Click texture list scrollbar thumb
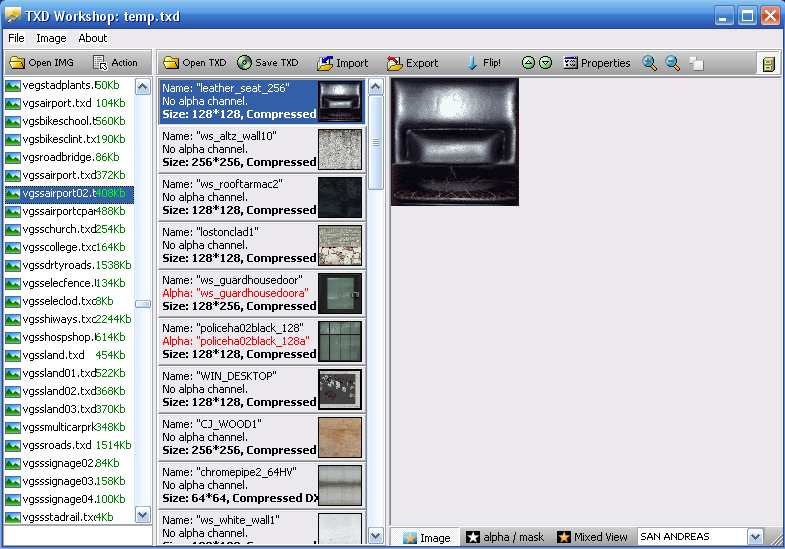 coord(375,143)
